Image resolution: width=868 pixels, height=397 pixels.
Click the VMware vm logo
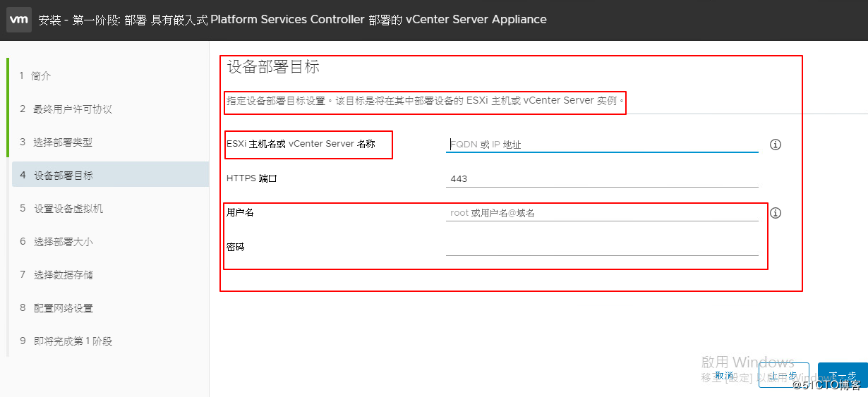(x=18, y=20)
